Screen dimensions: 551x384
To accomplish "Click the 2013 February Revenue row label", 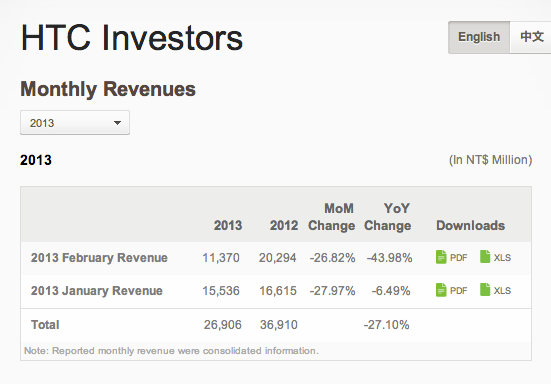I will (99, 258).
